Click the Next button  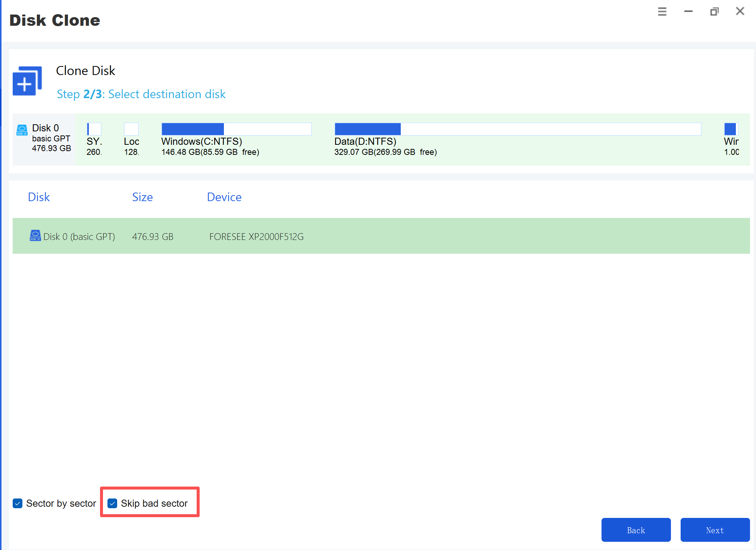tap(715, 530)
